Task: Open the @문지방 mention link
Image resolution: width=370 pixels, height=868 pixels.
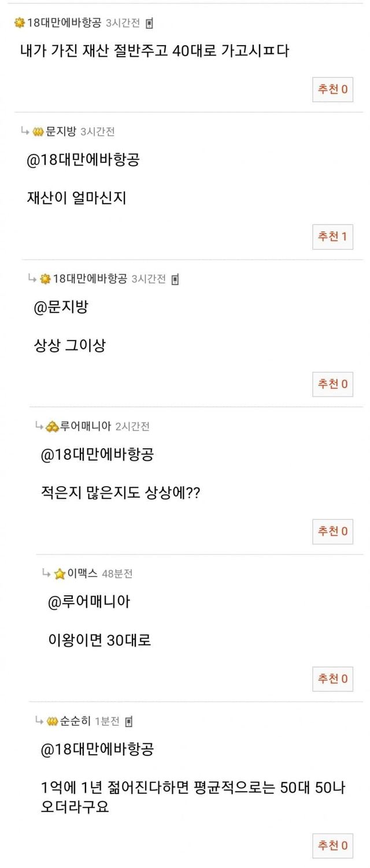Action: (61, 307)
